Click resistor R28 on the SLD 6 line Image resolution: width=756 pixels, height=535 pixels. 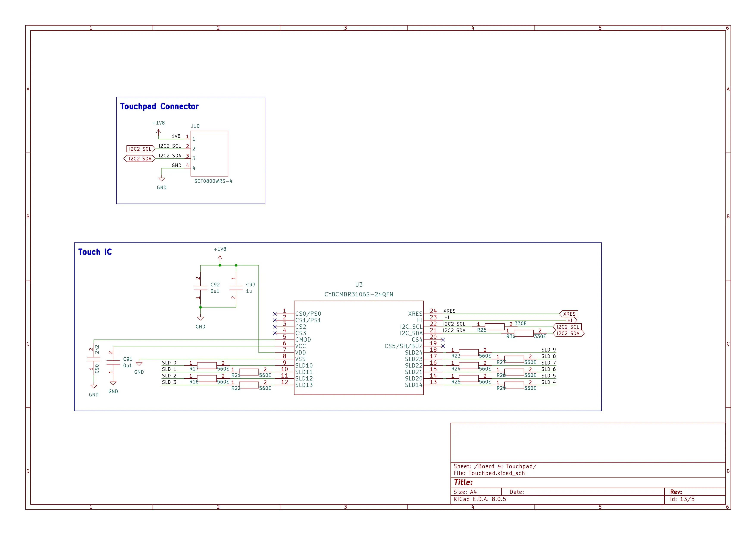pos(514,372)
